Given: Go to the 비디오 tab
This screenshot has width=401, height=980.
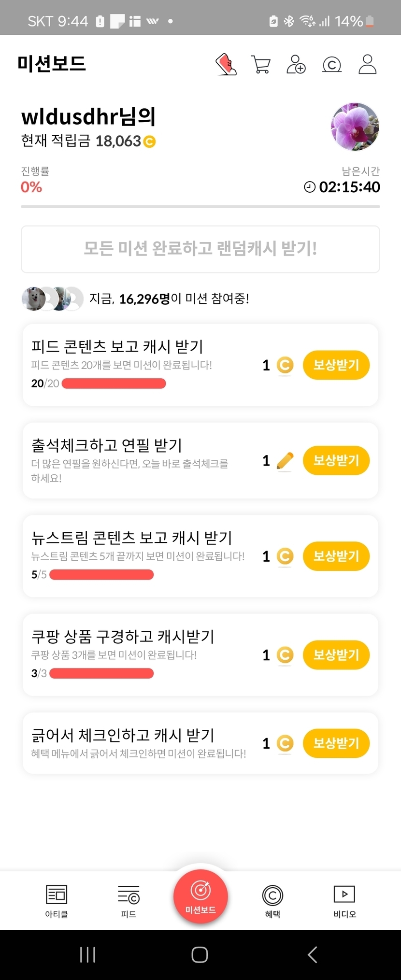Looking at the screenshot, I should click(x=344, y=900).
